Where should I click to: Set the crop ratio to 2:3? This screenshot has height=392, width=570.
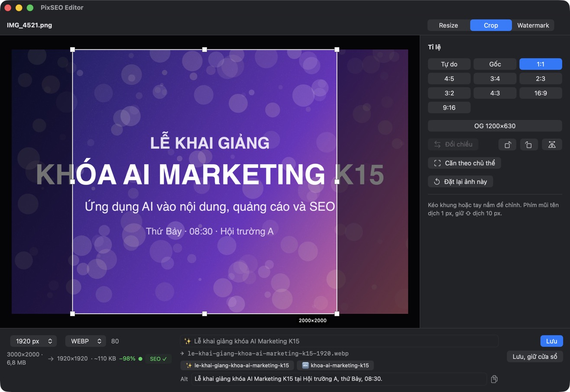(x=541, y=79)
